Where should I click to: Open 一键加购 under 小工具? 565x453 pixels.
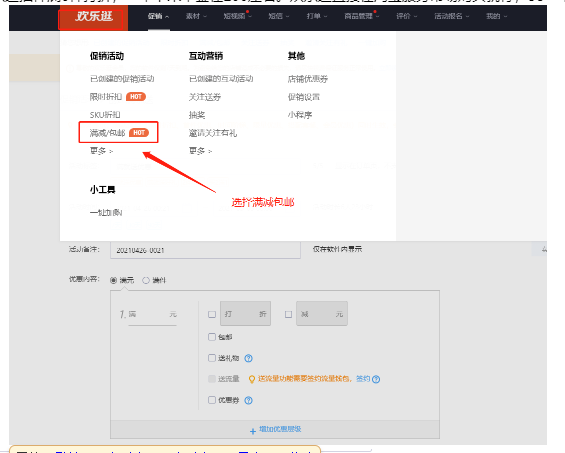tap(106, 213)
